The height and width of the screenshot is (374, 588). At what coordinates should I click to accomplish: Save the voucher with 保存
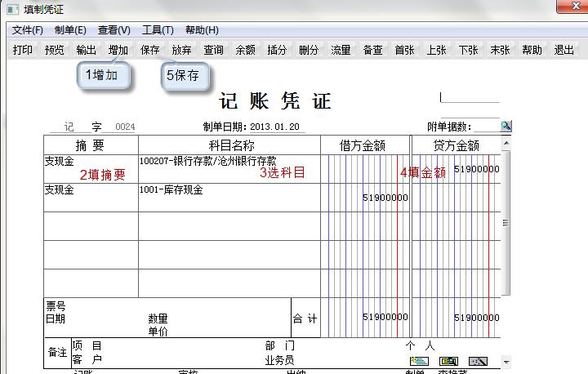[150, 50]
